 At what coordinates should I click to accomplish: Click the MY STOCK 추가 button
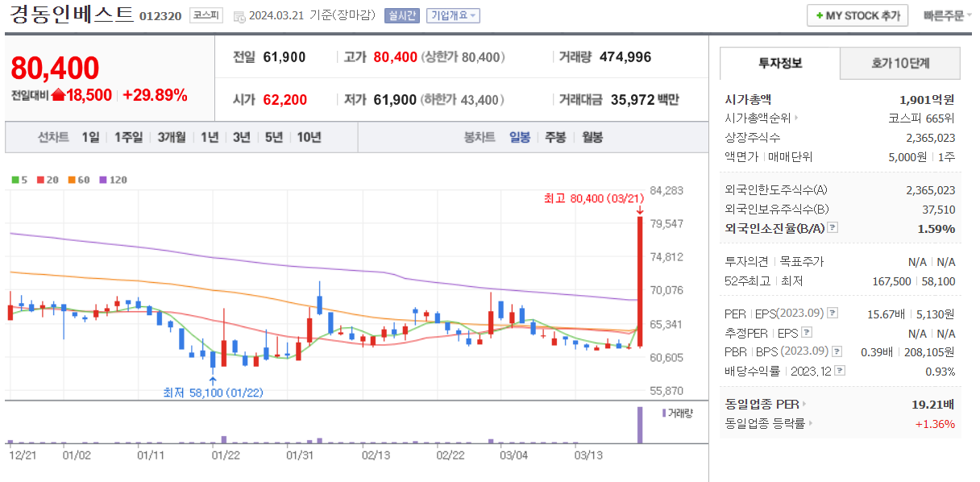coord(857,15)
